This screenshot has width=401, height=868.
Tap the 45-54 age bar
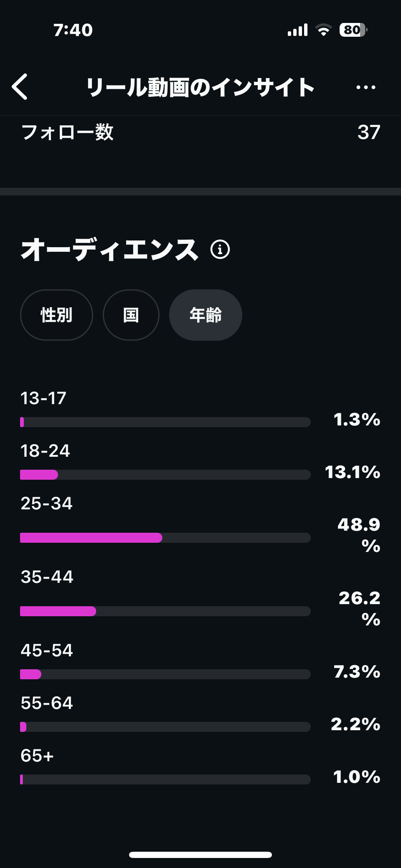(x=165, y=674)
